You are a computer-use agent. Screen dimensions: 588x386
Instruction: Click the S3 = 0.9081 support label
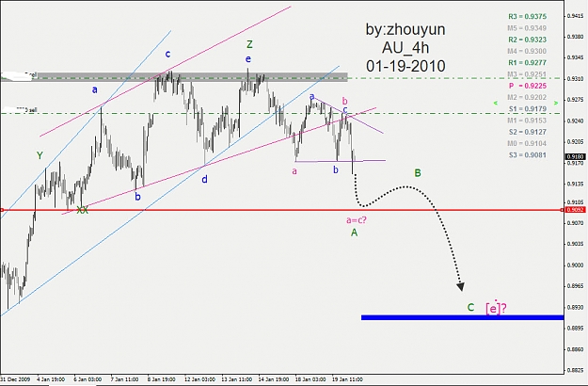(x=528, y=155)
